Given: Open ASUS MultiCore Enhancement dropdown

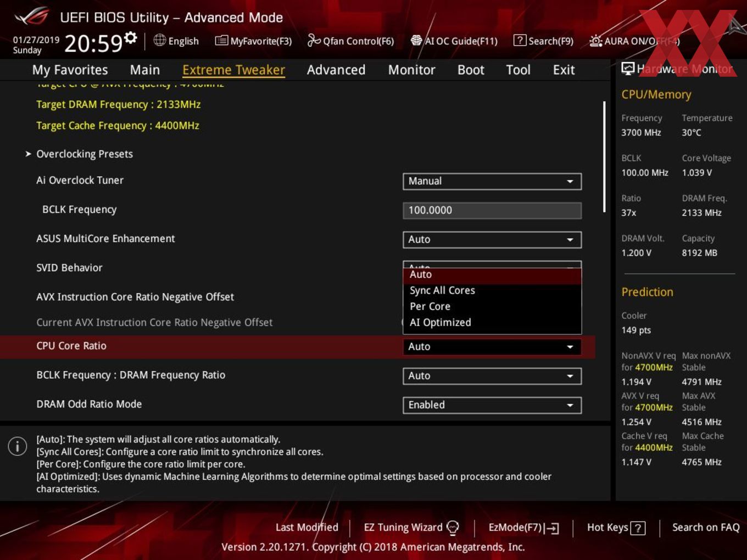Looking at the screenshot, I should (x=492, y=239).
